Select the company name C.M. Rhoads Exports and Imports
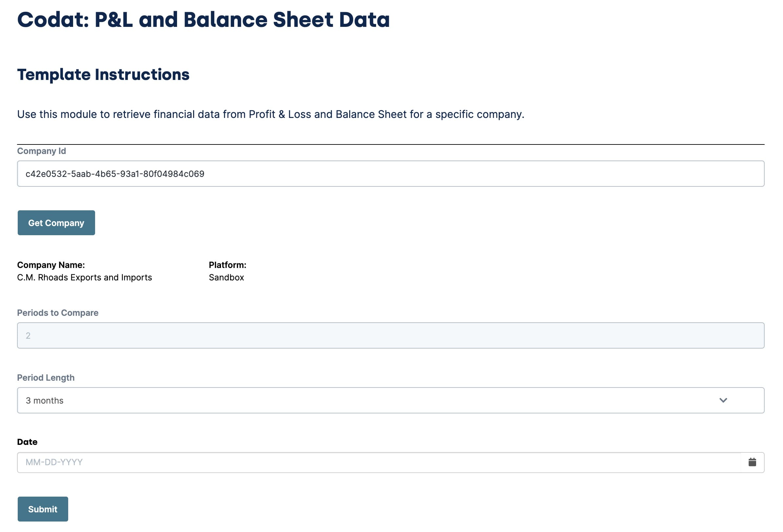This screenshot has height=532, width=783. (85, 277)
